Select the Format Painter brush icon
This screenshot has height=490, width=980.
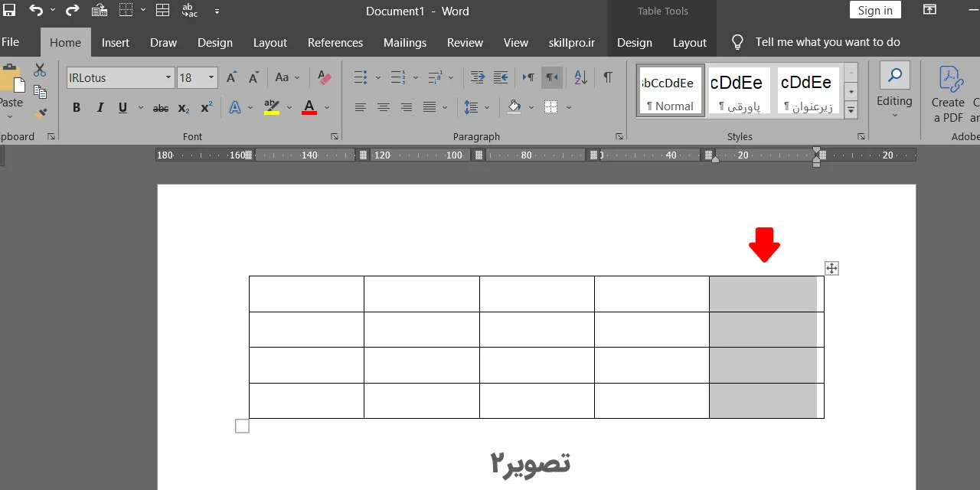[x=41, y=113]
